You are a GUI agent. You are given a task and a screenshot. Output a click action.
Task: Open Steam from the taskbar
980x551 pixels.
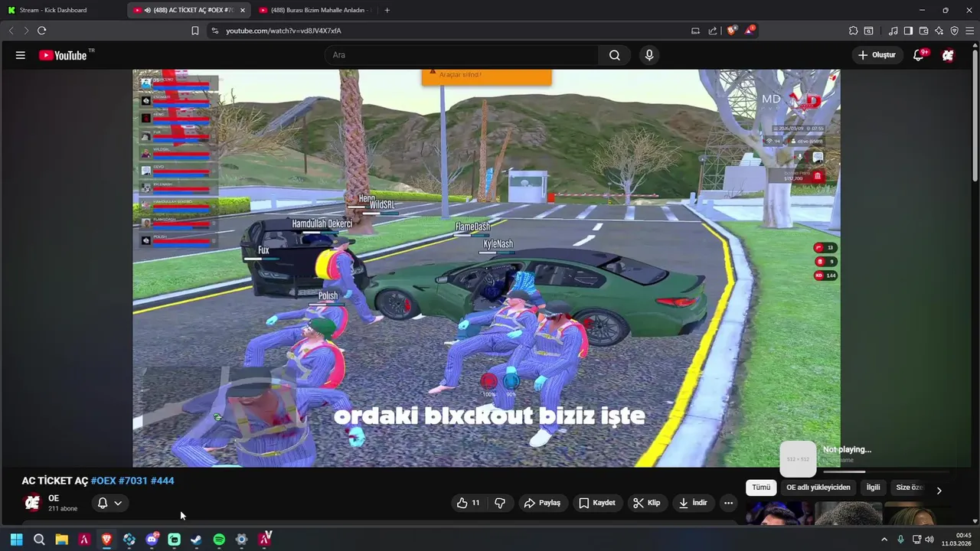pyautogui.click(x=196, y=540)
